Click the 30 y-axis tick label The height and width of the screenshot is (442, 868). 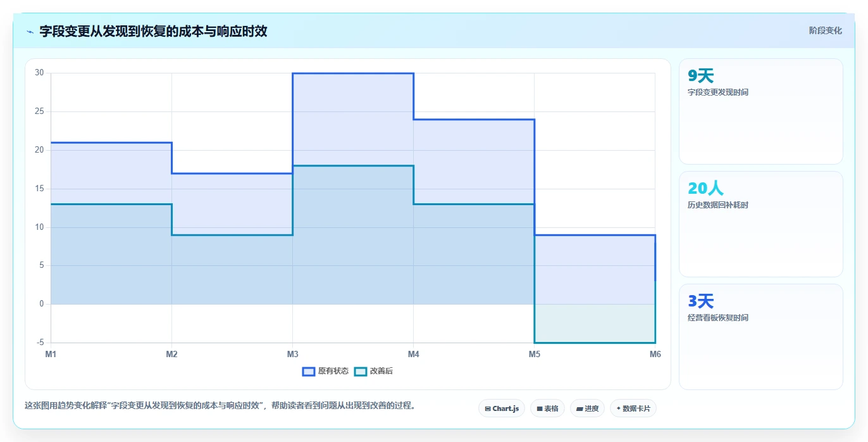39,73
